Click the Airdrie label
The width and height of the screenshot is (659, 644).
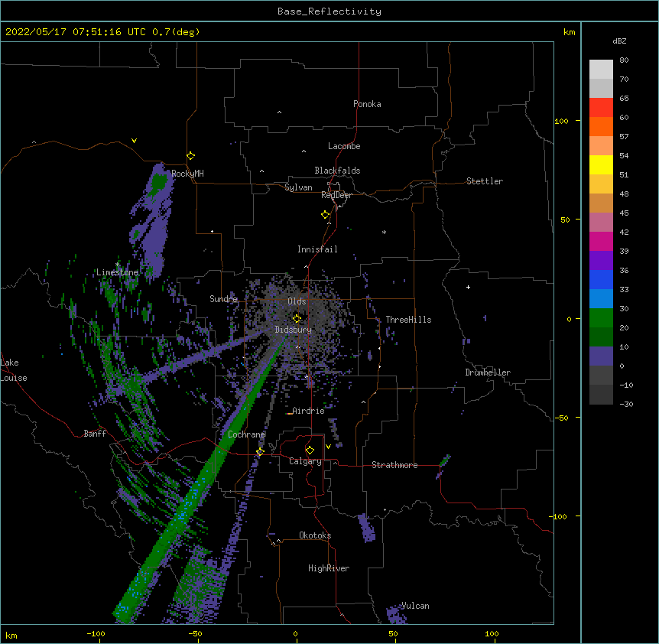click(x=308, y=411)
